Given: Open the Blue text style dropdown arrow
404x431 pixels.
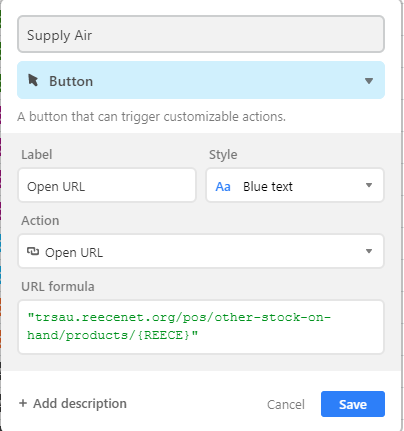Looking at the screenshot, I should [369, 185].
